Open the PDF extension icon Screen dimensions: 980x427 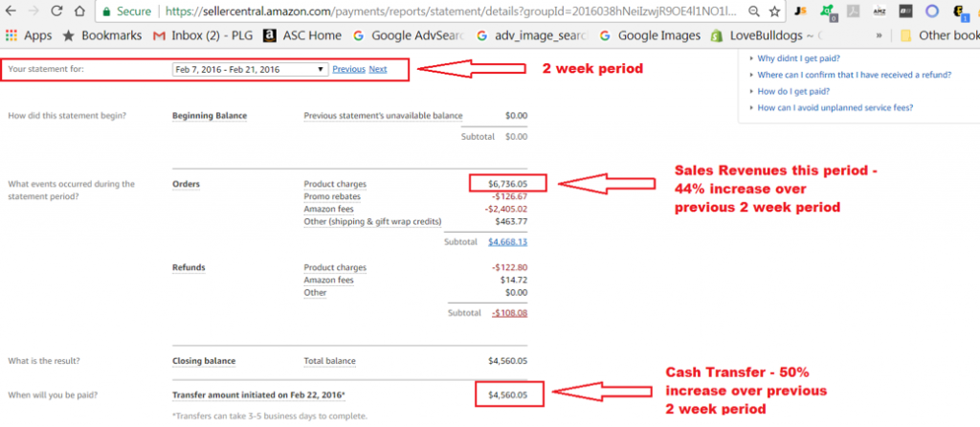coord(852,12)
